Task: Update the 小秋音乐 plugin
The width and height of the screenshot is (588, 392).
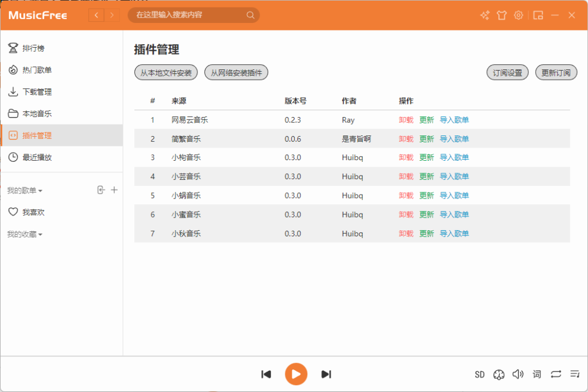Action: 427,234
